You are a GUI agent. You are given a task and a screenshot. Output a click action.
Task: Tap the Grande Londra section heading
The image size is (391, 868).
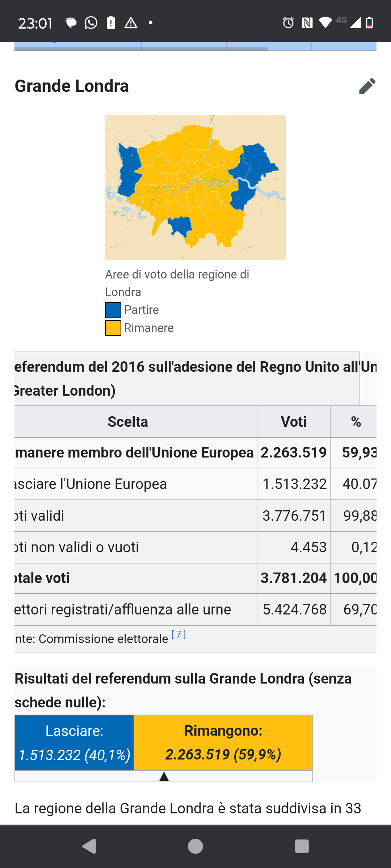click(x=72, y=86)
